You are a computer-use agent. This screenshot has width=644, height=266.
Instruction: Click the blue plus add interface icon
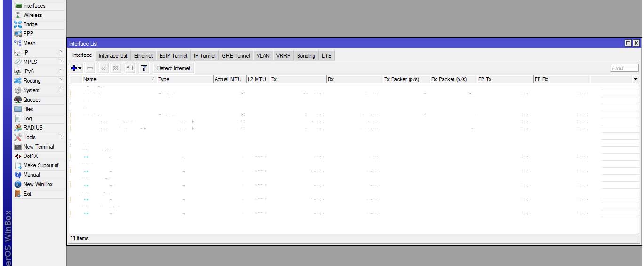click(x=74, y=68)
